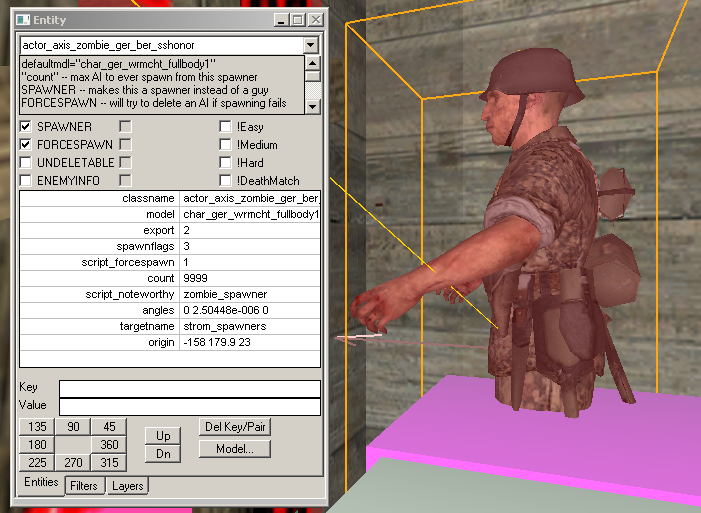Select the export property row
This screenshot has height=513, width=701.
click(x=170, y=230)
